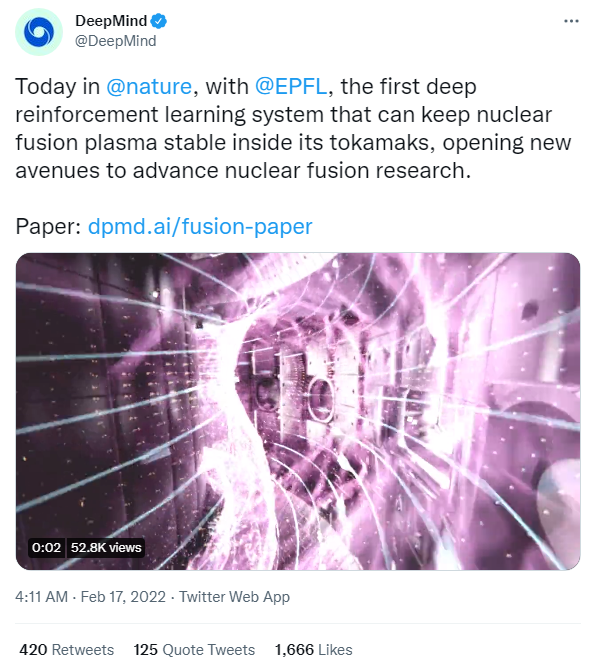The height and width of the screenshot is (666, 595).
Task: View the 420 Retweets list
Action: click(67, 649)
